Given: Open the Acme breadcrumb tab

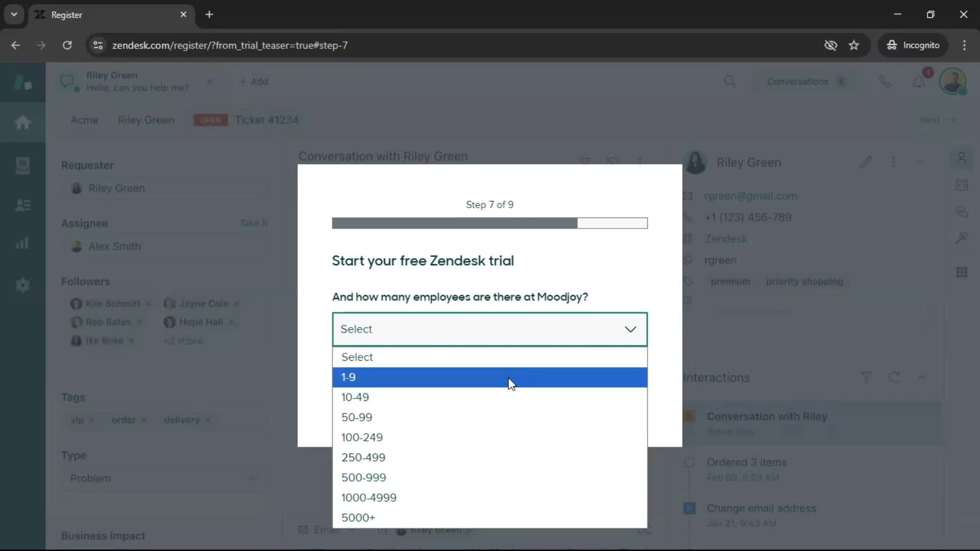Looking at the screenshot, I should coord(84,120).
